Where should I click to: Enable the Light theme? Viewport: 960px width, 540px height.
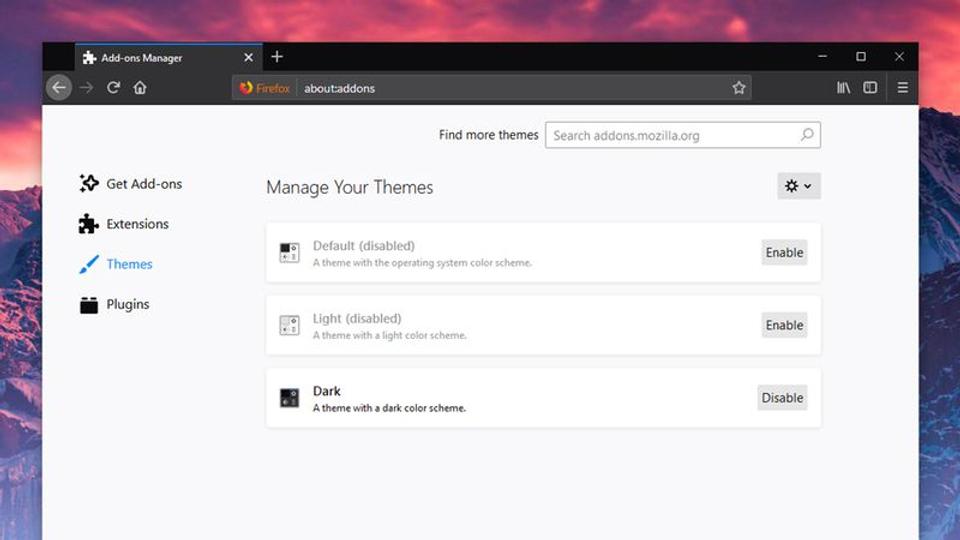784,325
